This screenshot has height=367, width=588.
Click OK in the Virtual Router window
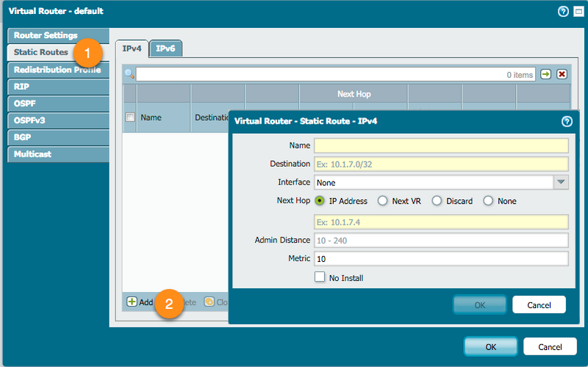coord(491,347)
